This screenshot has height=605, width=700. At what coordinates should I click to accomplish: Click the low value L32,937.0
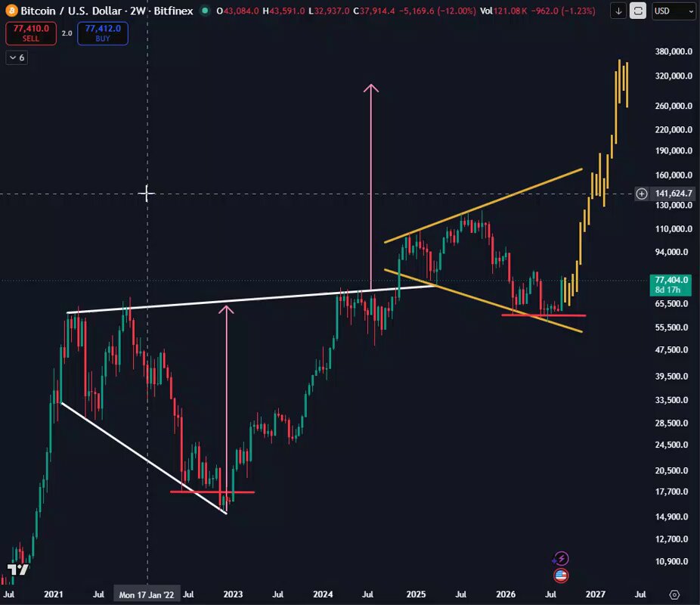click(x=329, y=11)
